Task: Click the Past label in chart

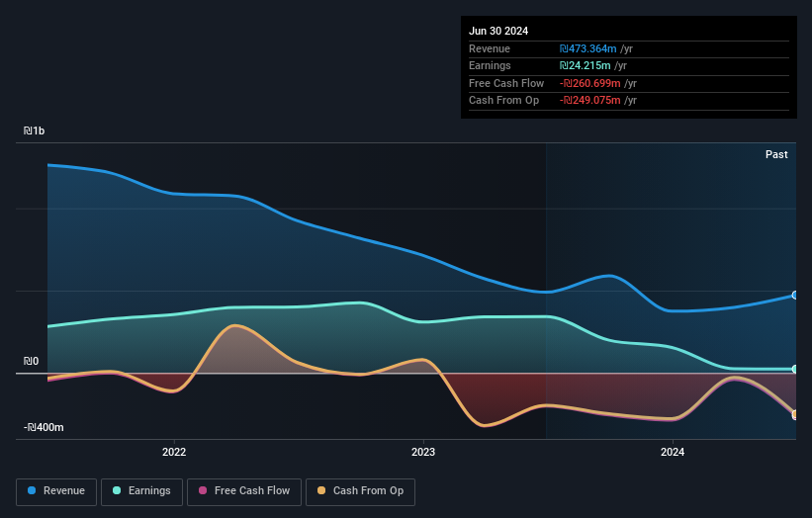Action: [x=776, y=154]
